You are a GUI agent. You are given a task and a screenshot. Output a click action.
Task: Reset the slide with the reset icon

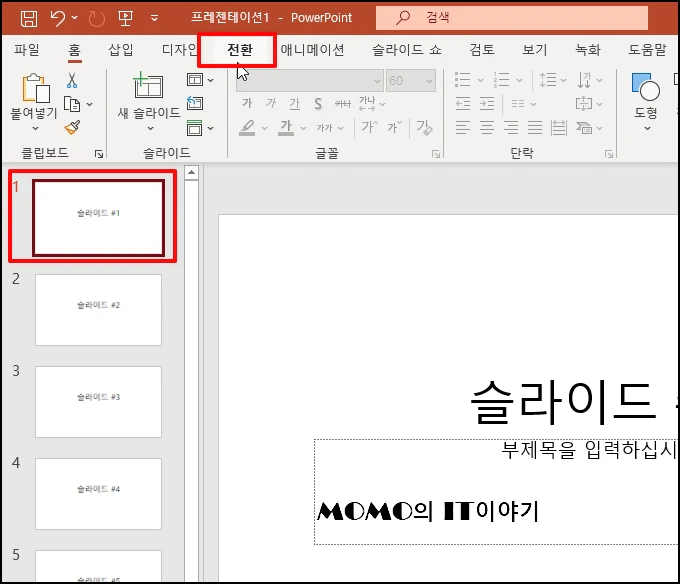[195, 103]
